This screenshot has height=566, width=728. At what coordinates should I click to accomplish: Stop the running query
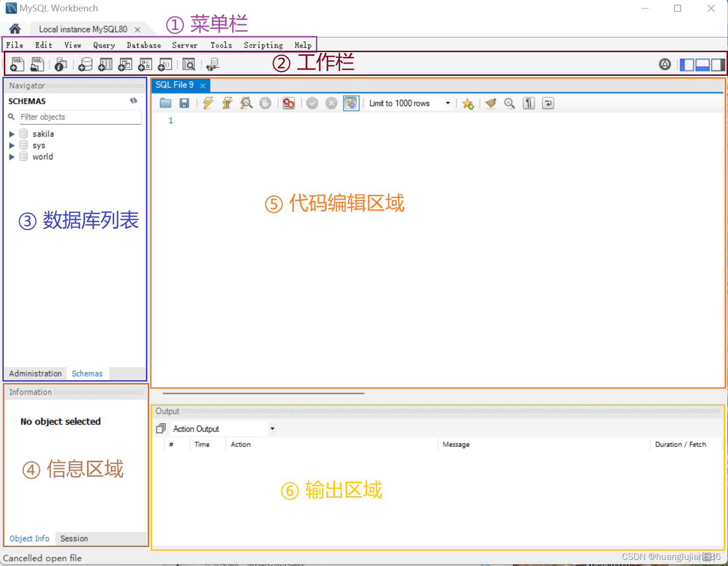[265, 103]
